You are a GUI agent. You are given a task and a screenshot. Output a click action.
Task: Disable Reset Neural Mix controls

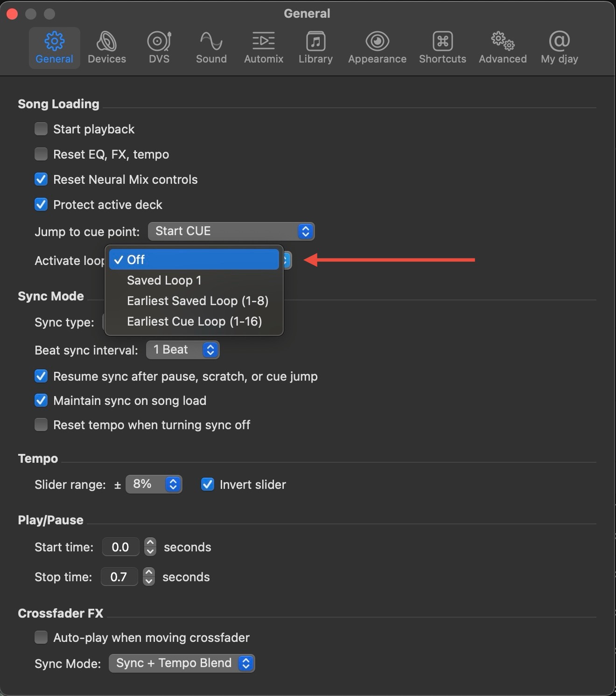[41, 179]
